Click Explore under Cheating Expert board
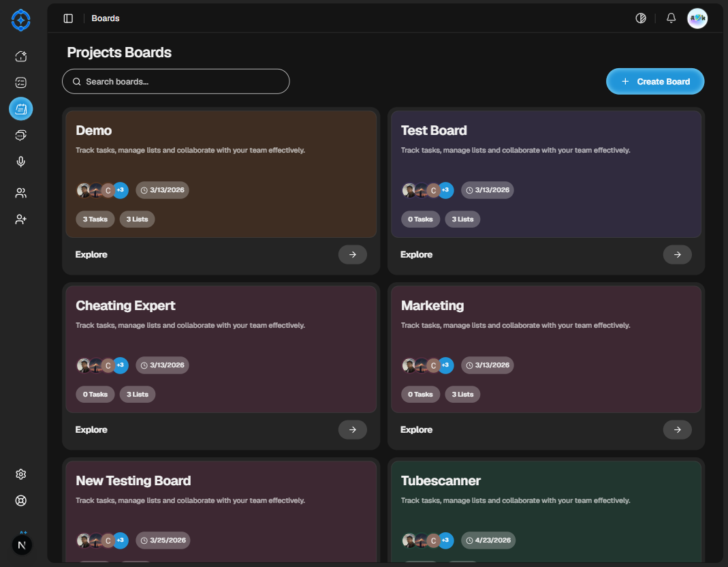Screen dimensions: 728x567 91,430
